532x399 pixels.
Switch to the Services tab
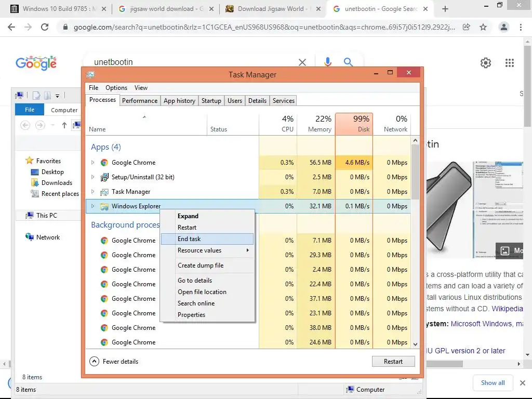[x=284, y=101]
